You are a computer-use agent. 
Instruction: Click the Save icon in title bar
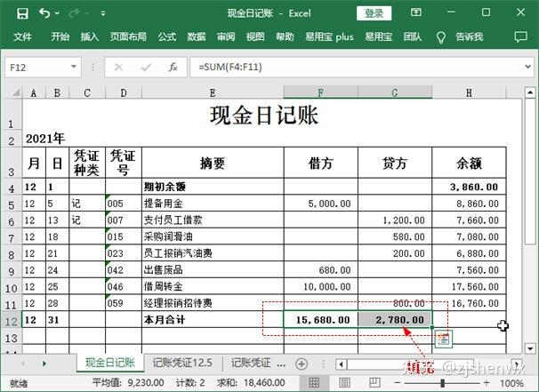tap(22, 13)
